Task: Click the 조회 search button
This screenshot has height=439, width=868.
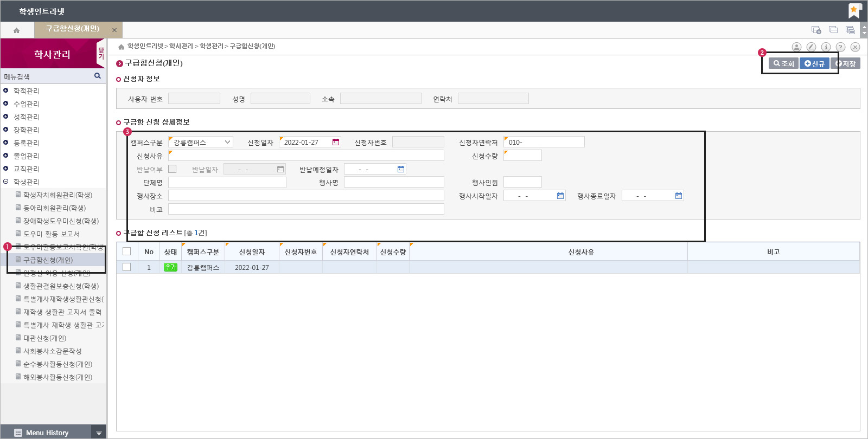Action: pos(784,63)
